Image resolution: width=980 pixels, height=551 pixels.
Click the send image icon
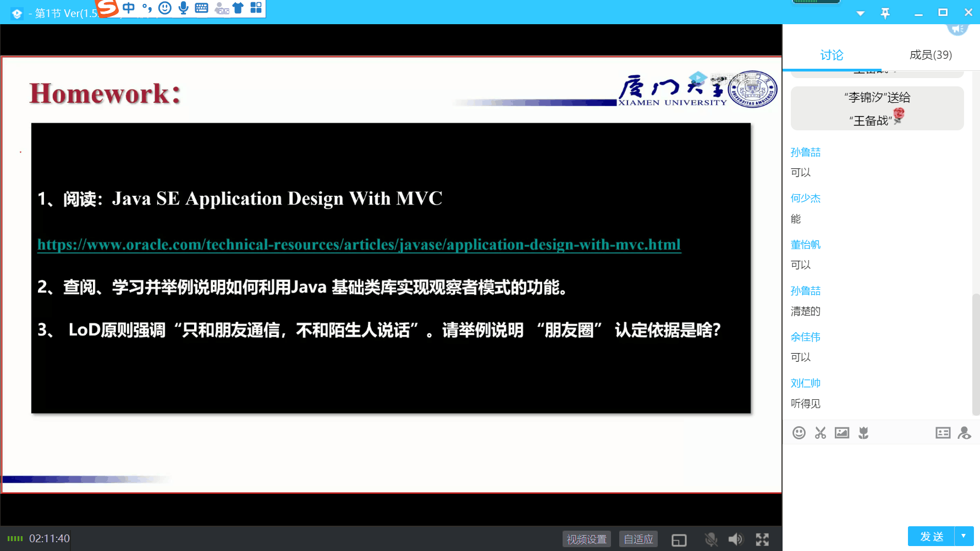pyautogui.click(x=842, y=433)
